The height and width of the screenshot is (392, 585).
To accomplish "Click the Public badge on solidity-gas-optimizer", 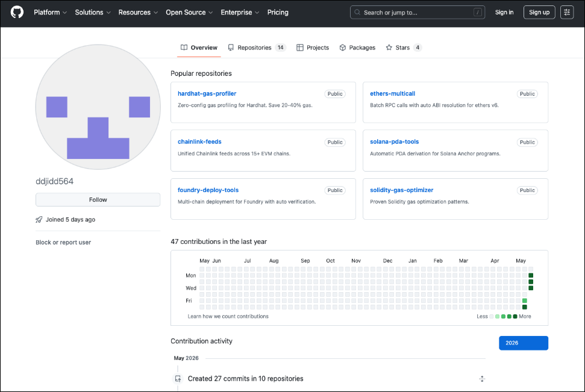I will coord(527,190).
